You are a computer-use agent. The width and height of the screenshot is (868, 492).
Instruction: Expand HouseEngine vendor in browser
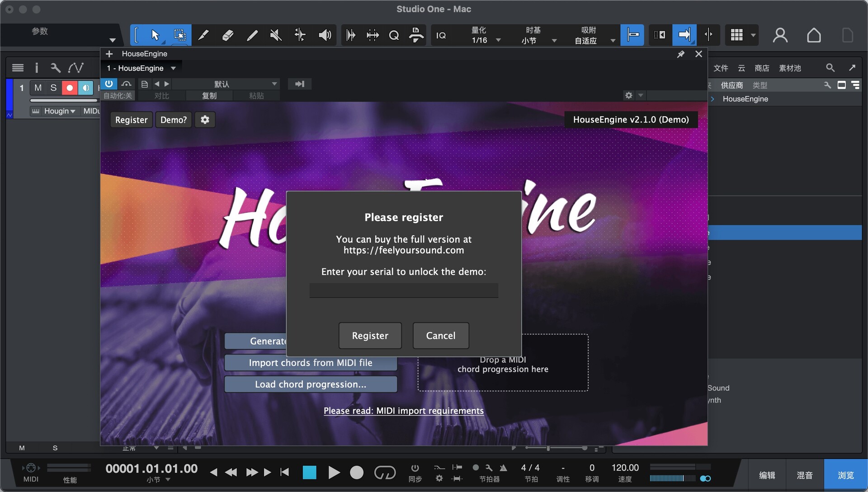pyautogui.click(x=712, y=99)
